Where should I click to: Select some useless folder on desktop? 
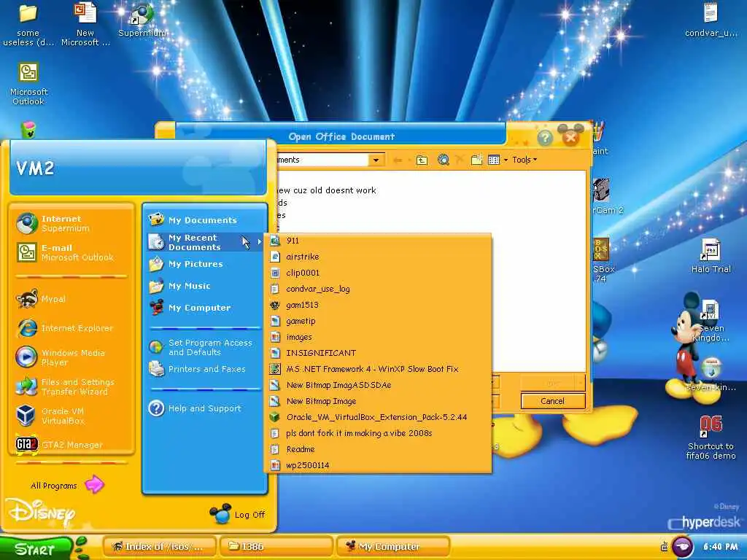28,24
